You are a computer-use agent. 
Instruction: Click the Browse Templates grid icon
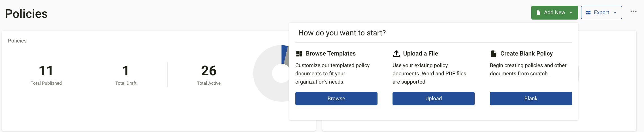[x=299, y=54]
